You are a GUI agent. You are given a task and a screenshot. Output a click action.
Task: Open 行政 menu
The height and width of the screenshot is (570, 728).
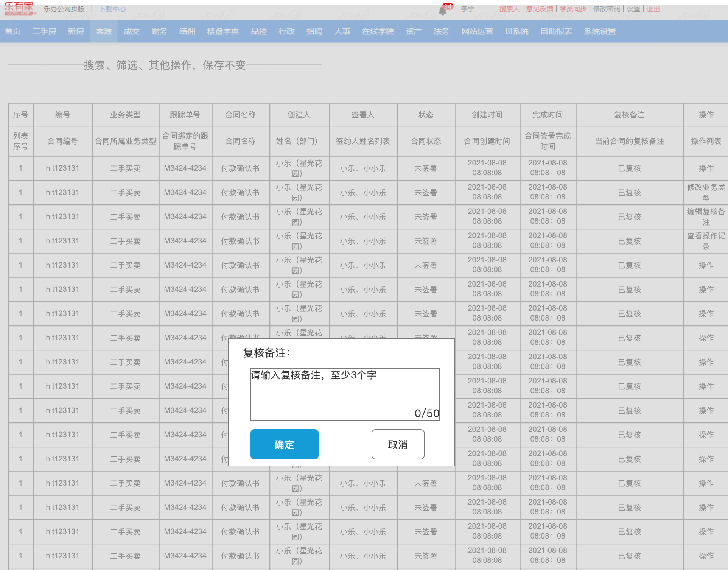pyautogui.click(x=286, y=31)
